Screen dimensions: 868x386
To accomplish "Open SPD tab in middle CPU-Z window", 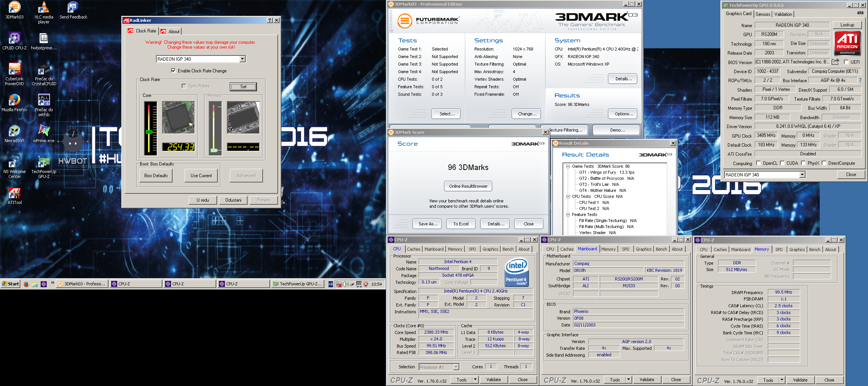I will pos(625,249).
